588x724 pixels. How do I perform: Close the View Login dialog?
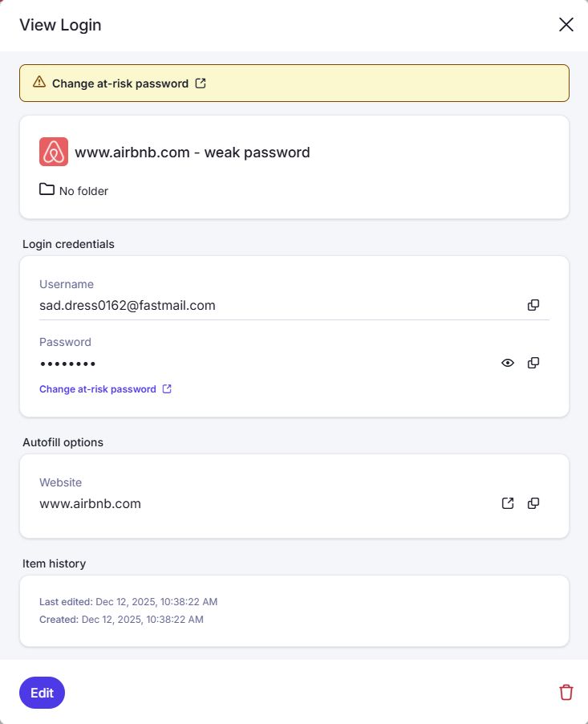566,25
